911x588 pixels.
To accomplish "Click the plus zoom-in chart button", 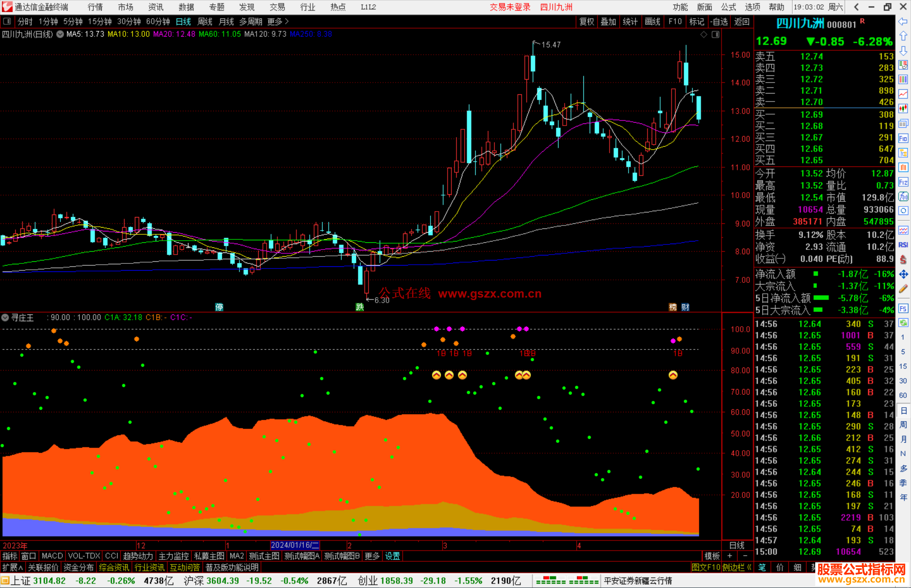I will (x=730, y=556).
